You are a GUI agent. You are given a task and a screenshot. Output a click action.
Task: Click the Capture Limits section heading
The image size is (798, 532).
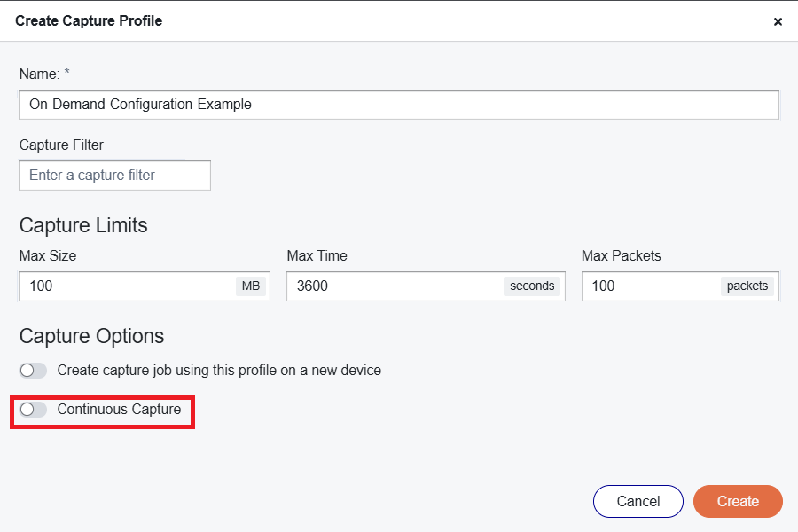(83, 225)
